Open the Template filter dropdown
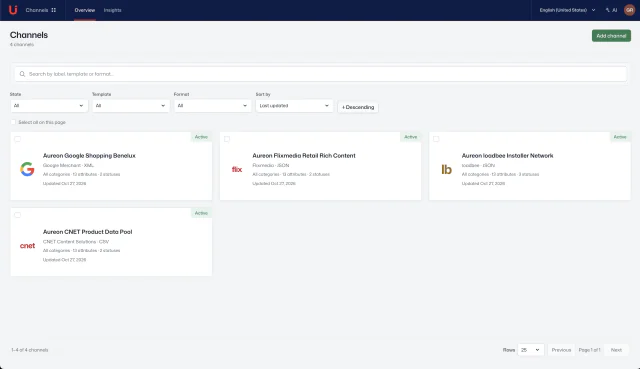 (x=131, y=106)
